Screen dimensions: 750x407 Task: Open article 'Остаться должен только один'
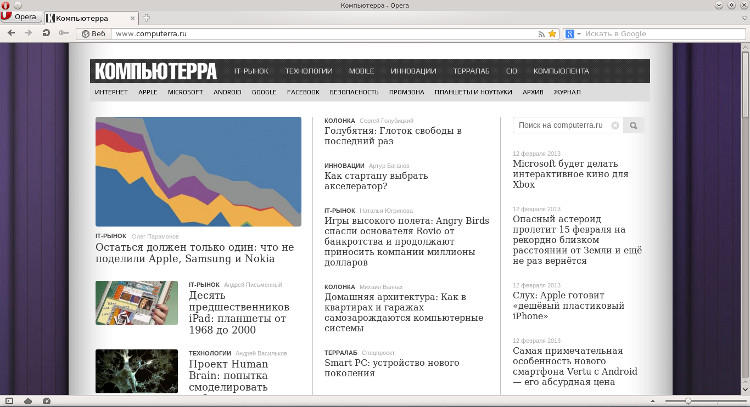[195, 253]
